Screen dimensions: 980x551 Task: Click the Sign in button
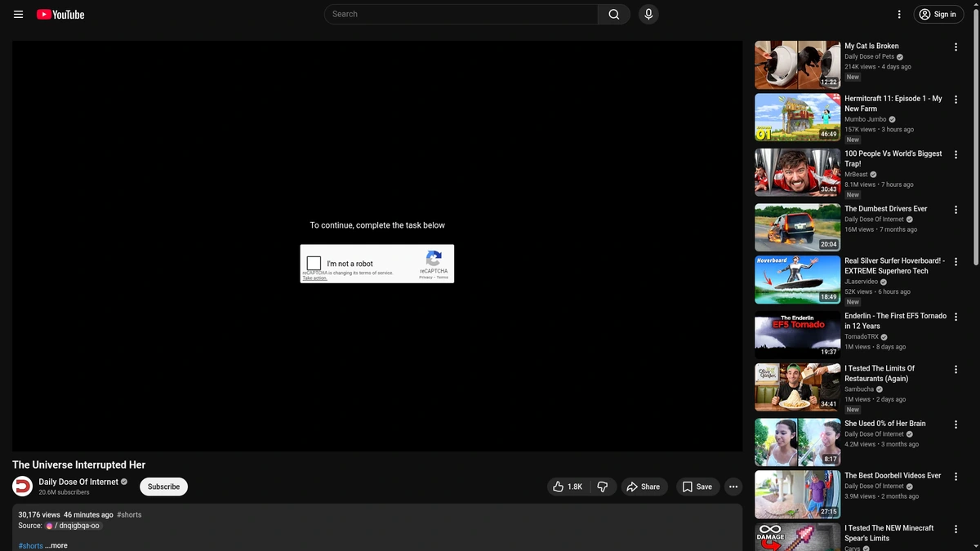click(938, 14)
